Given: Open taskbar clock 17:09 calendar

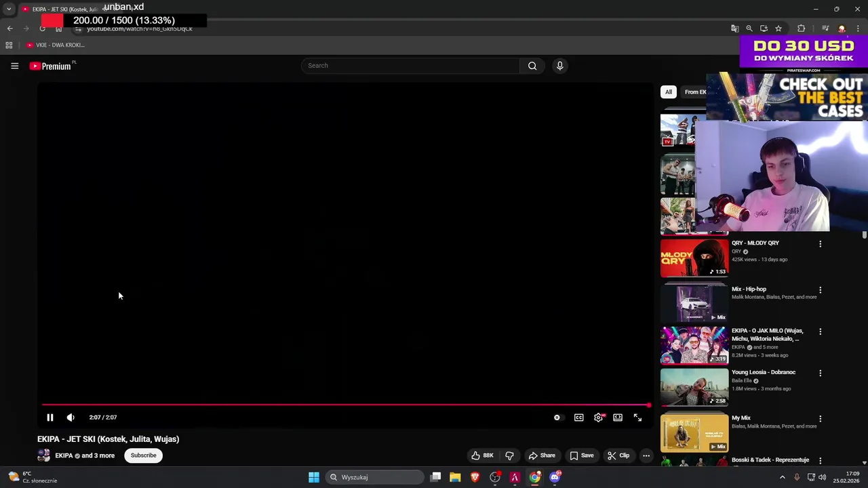Looking at the screenshot, I should pos(846,477).
